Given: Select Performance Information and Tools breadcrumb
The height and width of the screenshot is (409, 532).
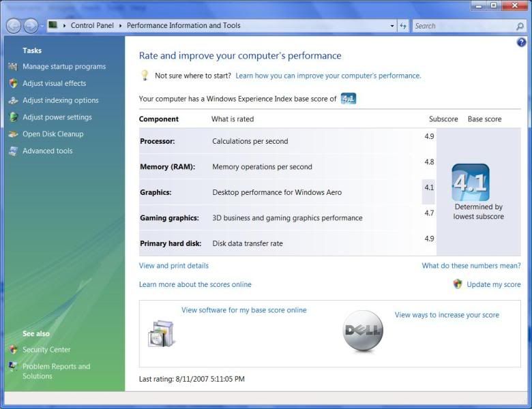Looking at the screenshot, I should point(183,25).
